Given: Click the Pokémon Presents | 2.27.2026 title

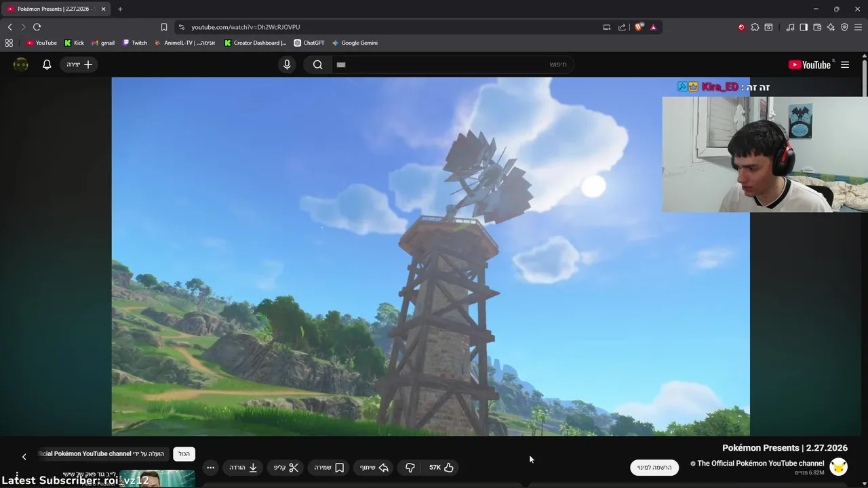Looking at the screenshot, I should click(x=785, y=448).
